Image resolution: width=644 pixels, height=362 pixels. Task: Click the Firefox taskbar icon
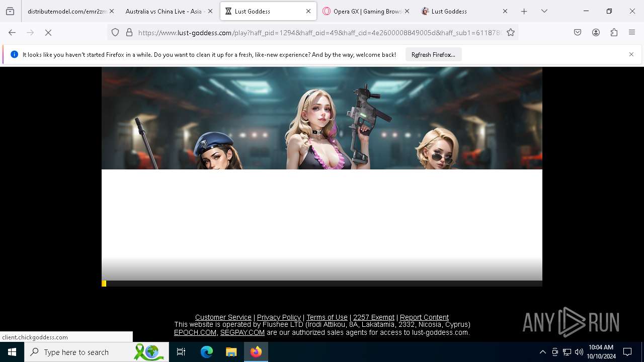click(256, 352)
